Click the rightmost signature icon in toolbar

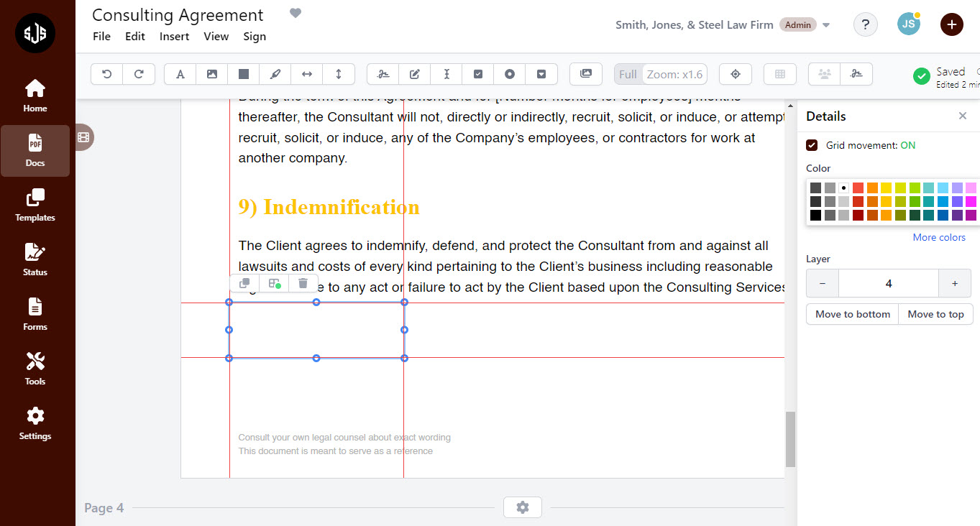tap(856, 74)
